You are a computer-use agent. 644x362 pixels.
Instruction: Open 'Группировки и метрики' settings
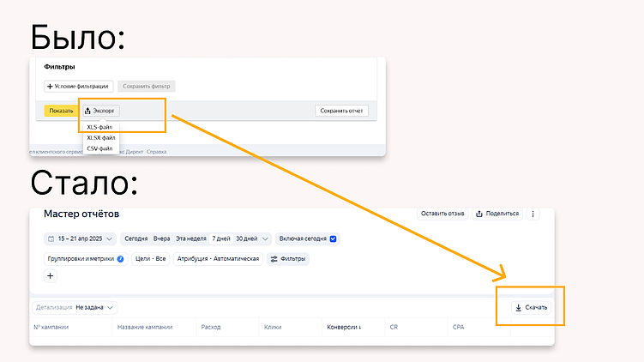[x=86, y=259]
